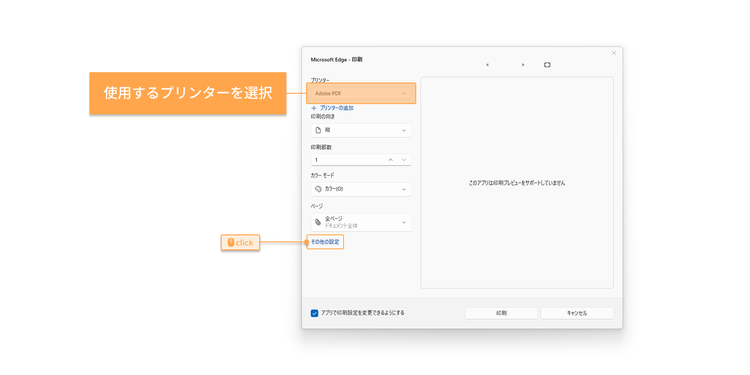
Task: Click the print button
Action: [501, 313]
